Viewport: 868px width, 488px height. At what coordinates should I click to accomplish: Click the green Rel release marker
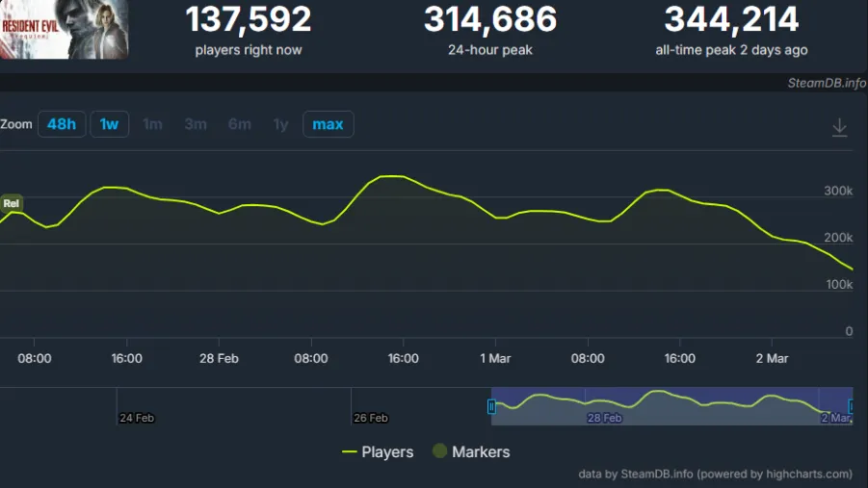[x=12, y=203]
